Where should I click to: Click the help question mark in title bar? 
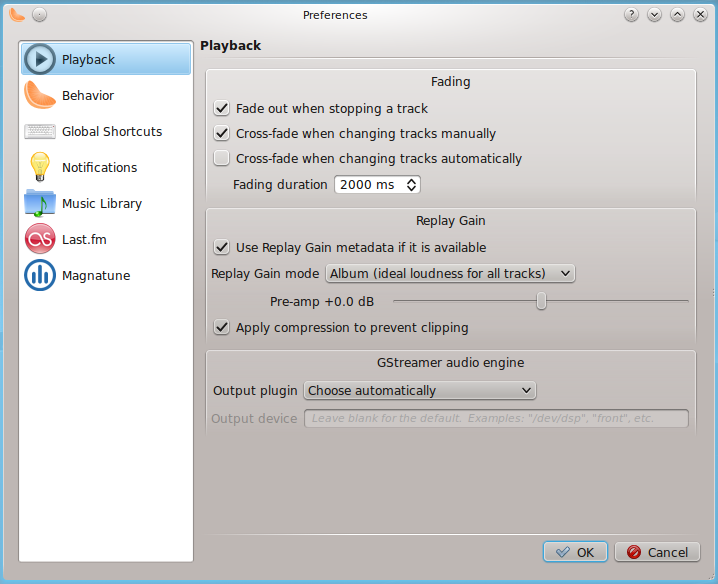click(631, 15)
